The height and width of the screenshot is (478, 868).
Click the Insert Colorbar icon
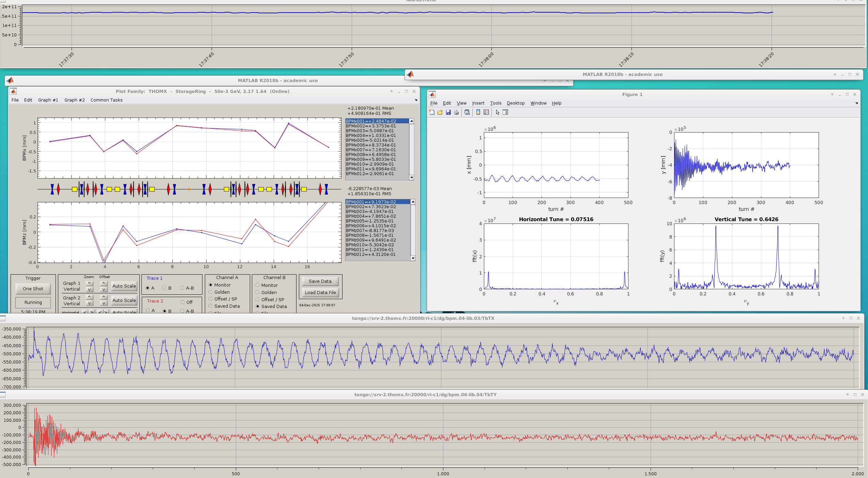[x=478, y=112]
